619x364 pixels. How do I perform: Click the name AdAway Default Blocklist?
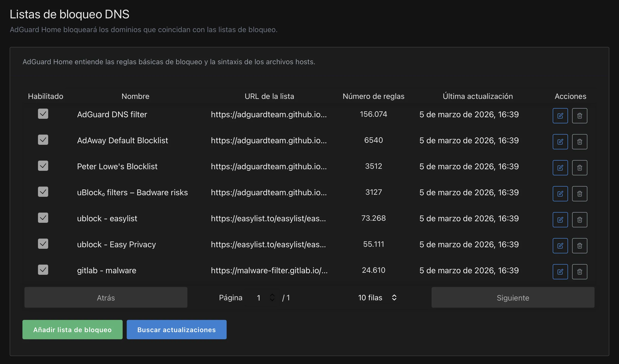(x=122, y=140)
